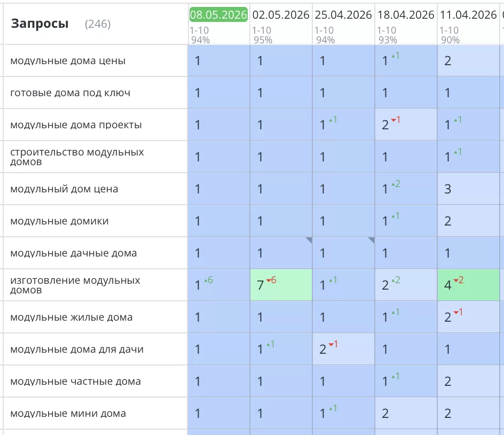
Task: Select query модульные дома проекты
Action: point(76,125)
